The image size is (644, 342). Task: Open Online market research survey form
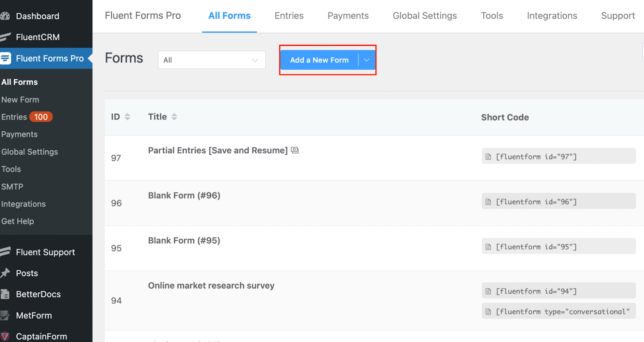211,286
